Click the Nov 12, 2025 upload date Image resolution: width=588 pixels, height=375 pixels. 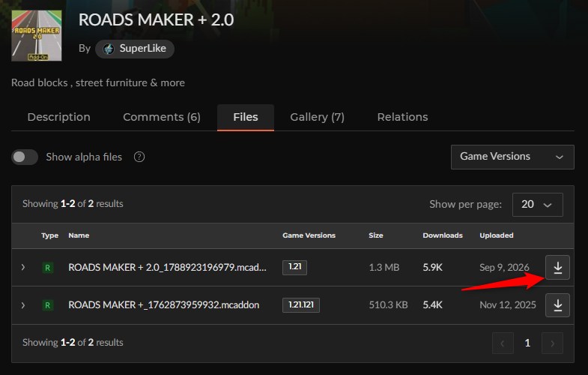coord(508,304)
